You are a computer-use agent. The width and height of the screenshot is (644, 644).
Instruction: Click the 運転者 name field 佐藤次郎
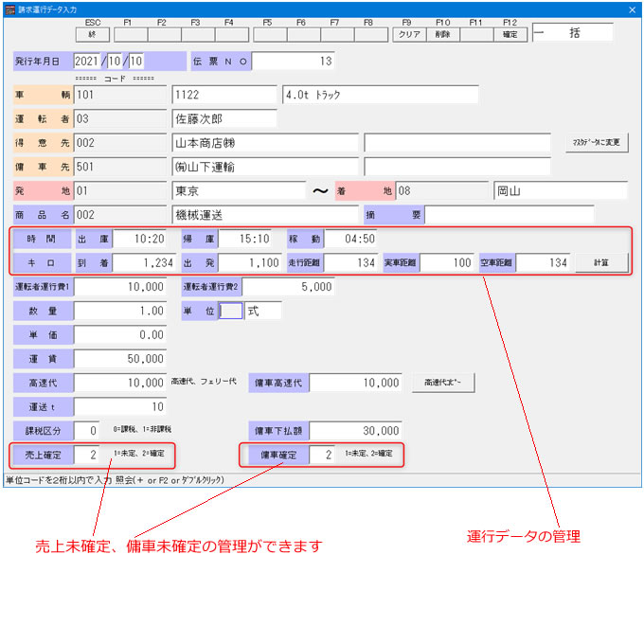click(x=224, y=119)
